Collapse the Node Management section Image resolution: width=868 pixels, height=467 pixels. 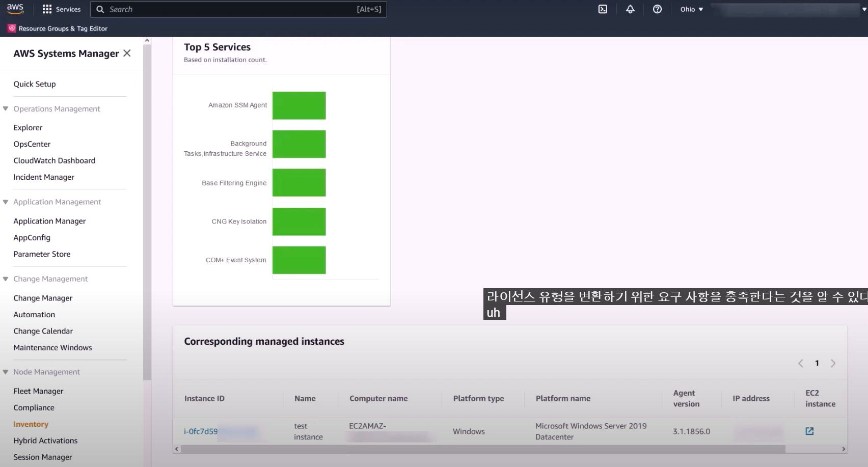click(x=6, y=372)
